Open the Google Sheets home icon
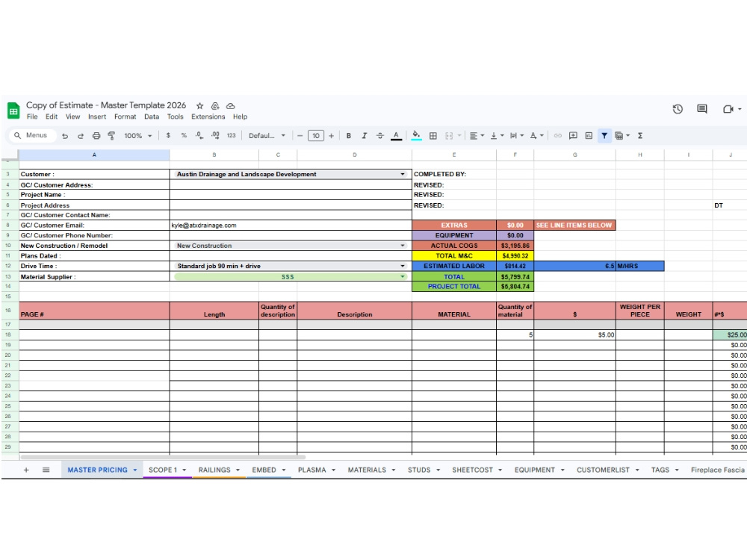 coord(13,111)
